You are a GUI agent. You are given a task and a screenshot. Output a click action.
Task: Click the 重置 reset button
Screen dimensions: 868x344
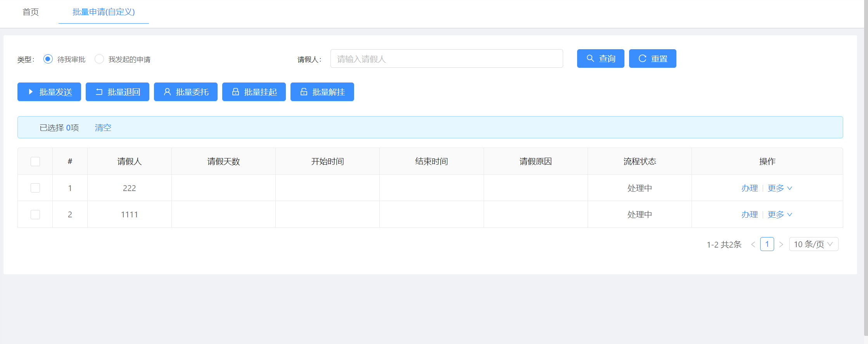tap(653, 58)
